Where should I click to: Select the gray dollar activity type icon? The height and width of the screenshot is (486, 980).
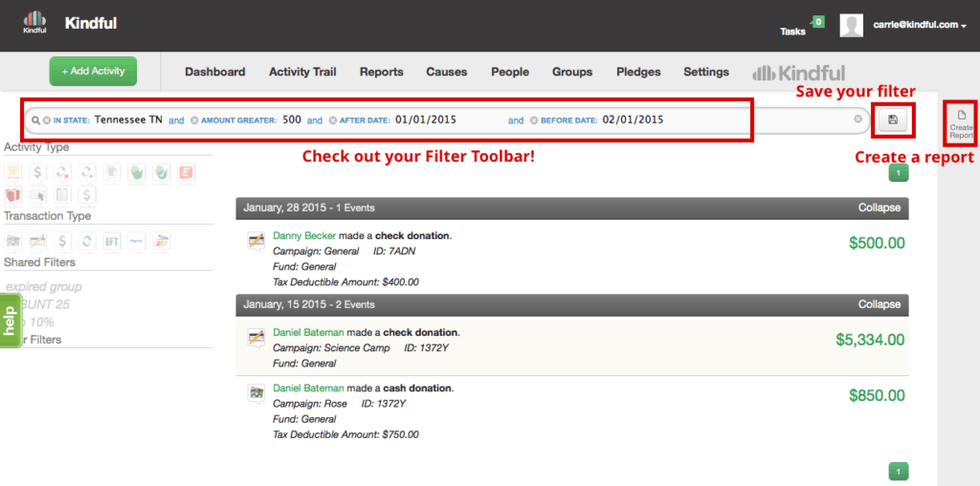pyautogui.click(x=87, y=195)
